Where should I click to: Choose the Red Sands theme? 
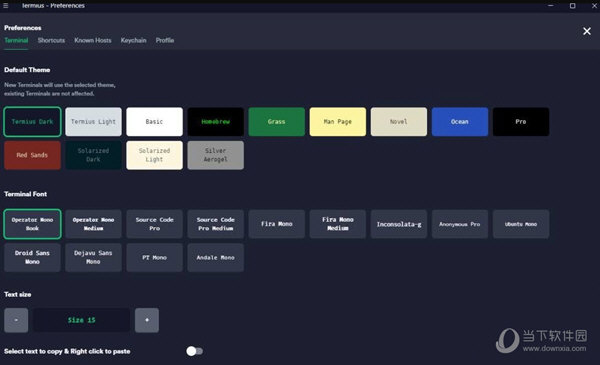pyautogui.click(x=32, y=155)
